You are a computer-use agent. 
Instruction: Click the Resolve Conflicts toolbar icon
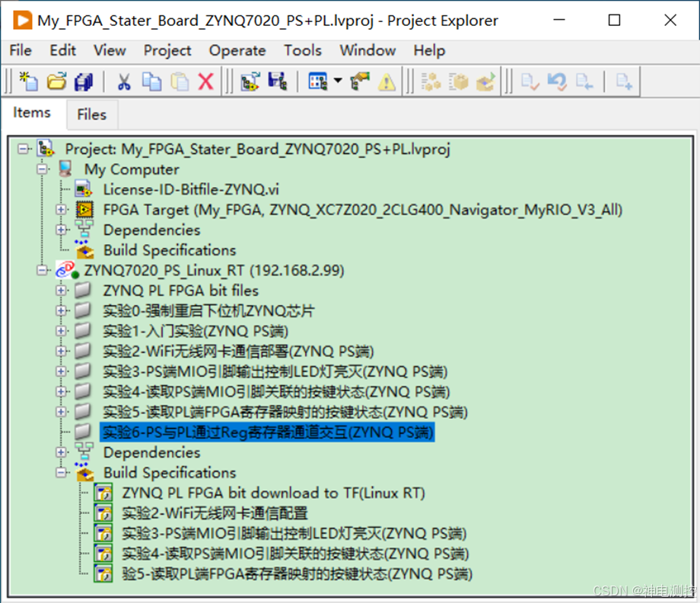360,81
